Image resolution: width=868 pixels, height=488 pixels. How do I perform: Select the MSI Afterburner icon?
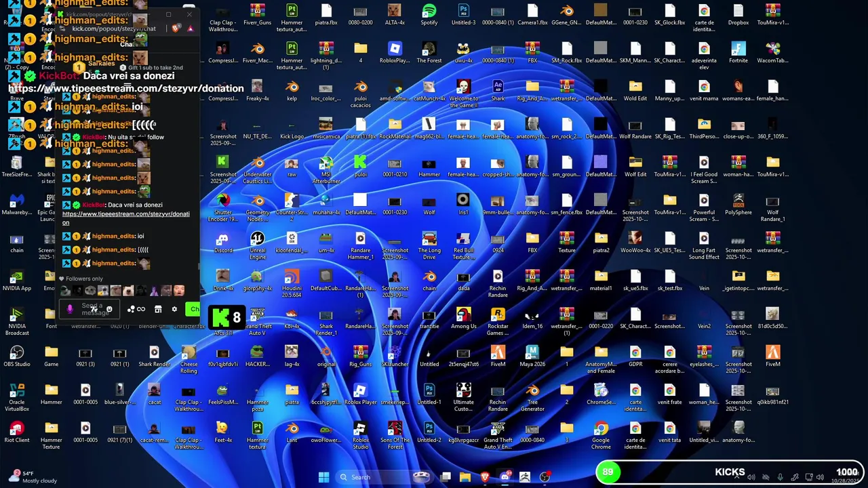pos(325,171)
